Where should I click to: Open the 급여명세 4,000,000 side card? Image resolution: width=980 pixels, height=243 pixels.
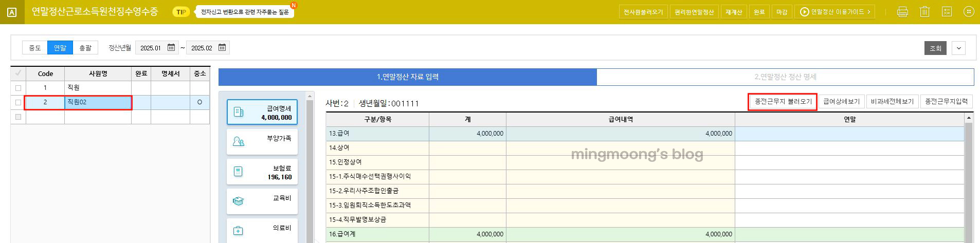[x=262, y=112]
